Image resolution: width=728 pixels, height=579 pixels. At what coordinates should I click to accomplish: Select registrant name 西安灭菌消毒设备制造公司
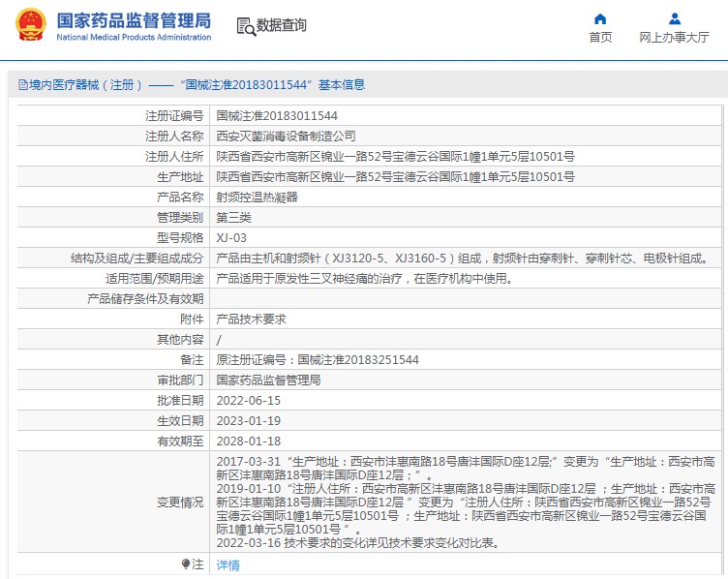(286, 137)
